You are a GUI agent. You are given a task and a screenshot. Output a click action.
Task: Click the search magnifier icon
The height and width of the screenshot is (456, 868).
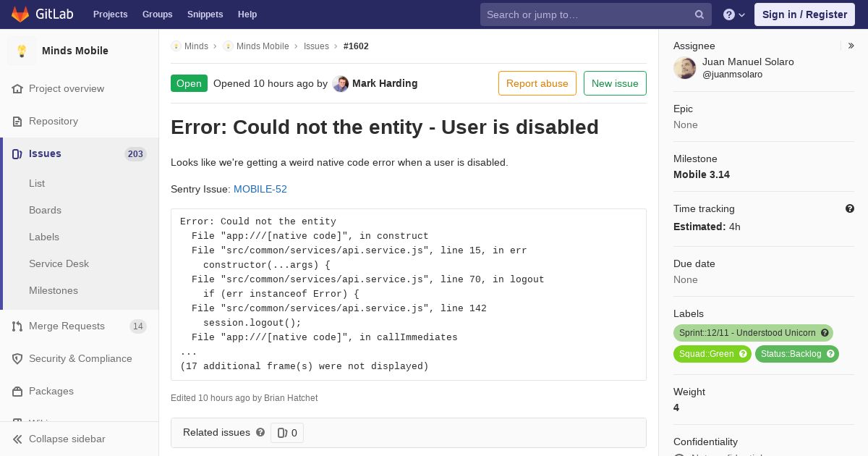(x=699, y=14)
